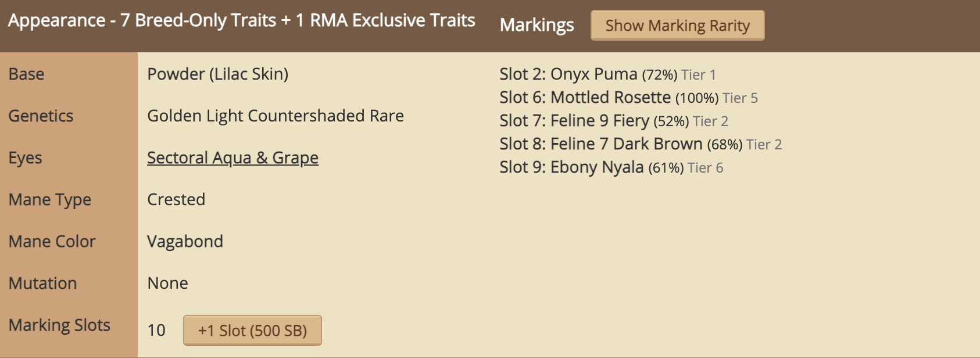
Task: Click the Eyes row label
Action: tap(25, 157)
